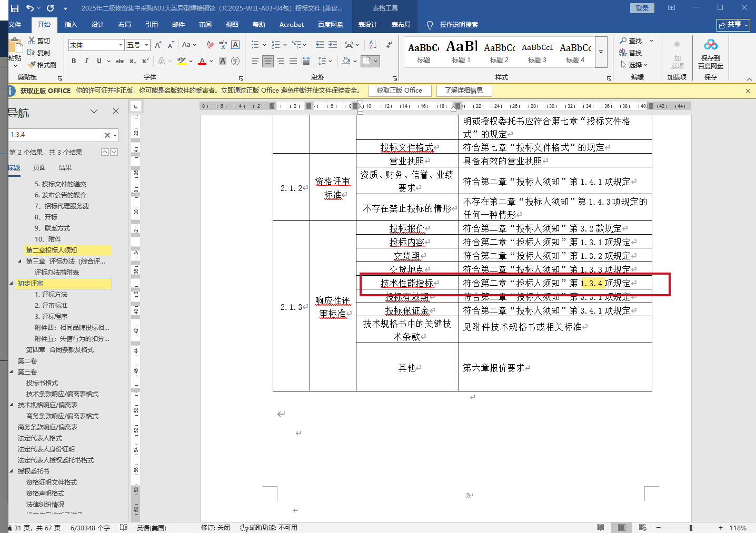Toggle Print Layout view in the status bar
756x533 pixels.
tap(622, 528)
